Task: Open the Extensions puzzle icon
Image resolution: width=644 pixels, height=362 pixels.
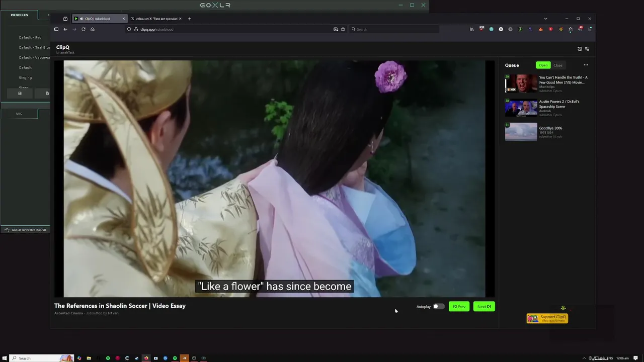Action: pyautogui.click(x=571, y=29)
